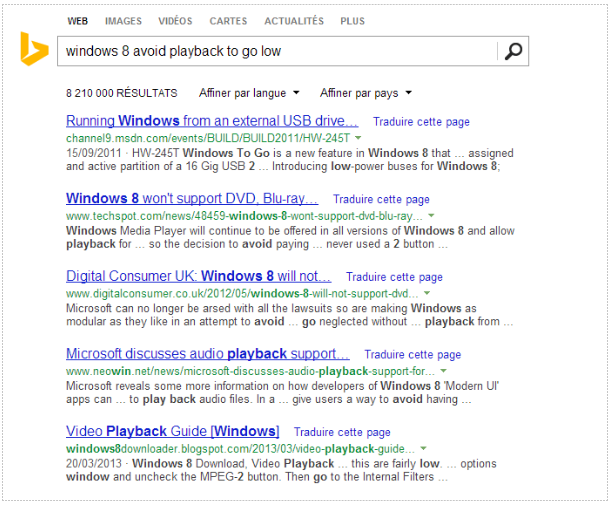Click snippet starting Windows Media Player will continue
Viewport: 613px width, 505px height.
click(x=290, y=237)
